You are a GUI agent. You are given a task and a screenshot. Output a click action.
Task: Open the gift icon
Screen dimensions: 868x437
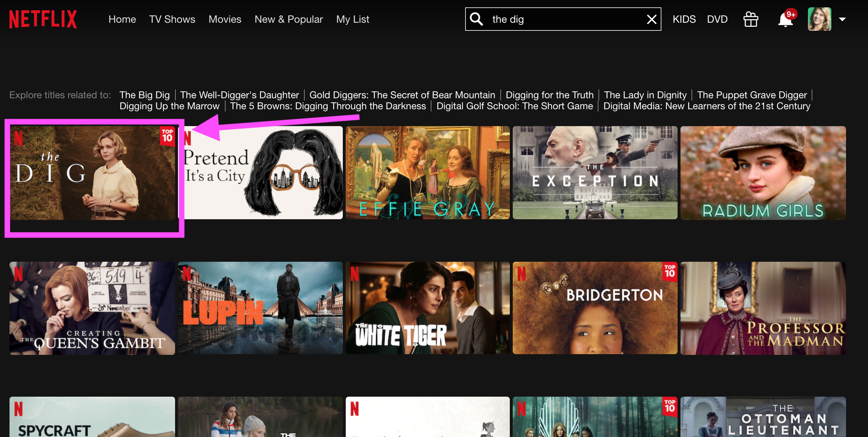coord(750,19)
